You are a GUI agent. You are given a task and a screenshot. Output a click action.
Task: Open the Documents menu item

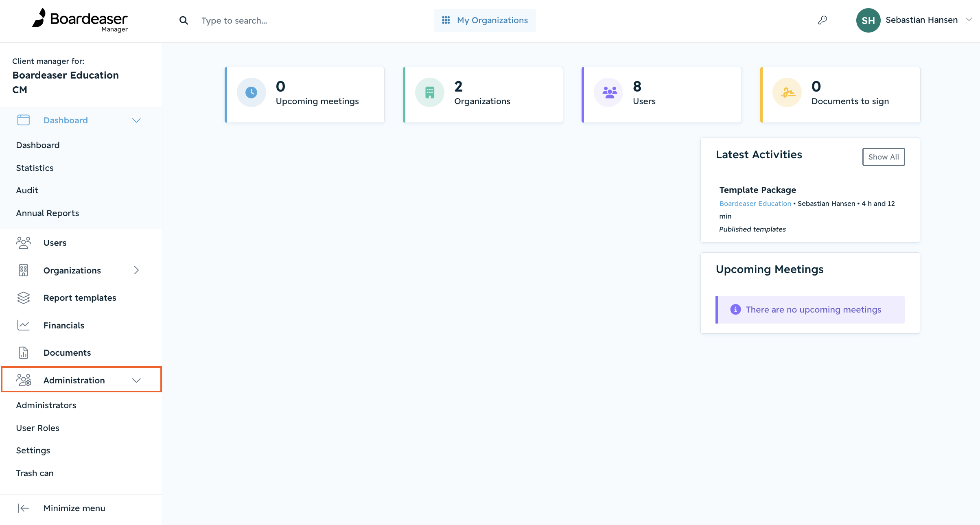(67, 353)
